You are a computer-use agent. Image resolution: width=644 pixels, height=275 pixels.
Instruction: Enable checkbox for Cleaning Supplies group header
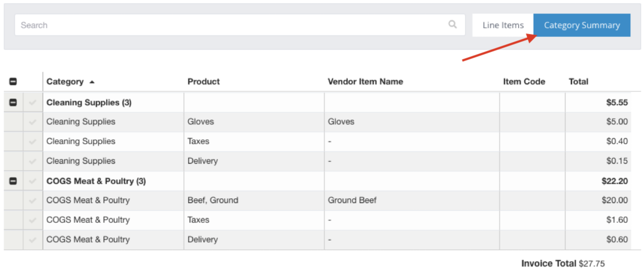click(x=31, y=102)
